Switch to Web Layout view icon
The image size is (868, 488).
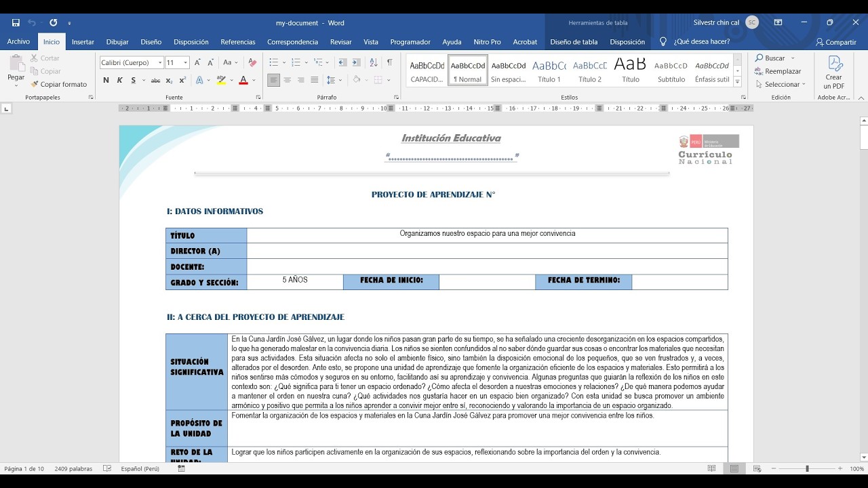757,468
